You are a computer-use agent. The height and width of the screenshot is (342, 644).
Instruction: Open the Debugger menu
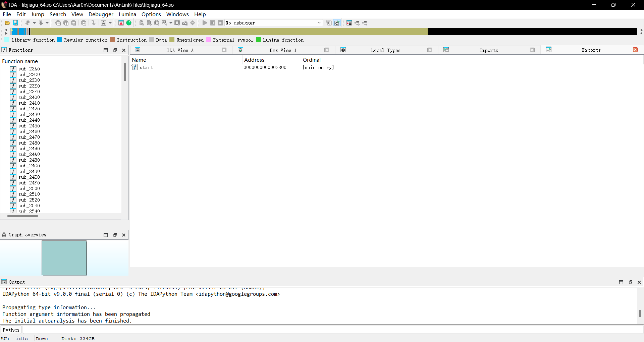click(x=101, y=14)
